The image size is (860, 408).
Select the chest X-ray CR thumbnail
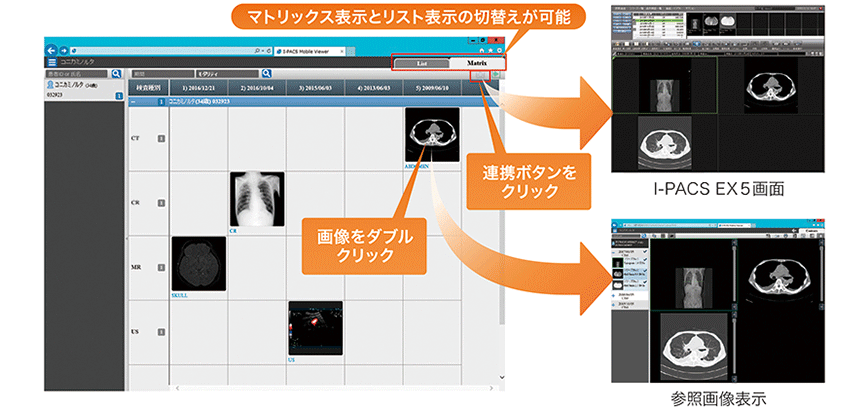tap(257, 197)
